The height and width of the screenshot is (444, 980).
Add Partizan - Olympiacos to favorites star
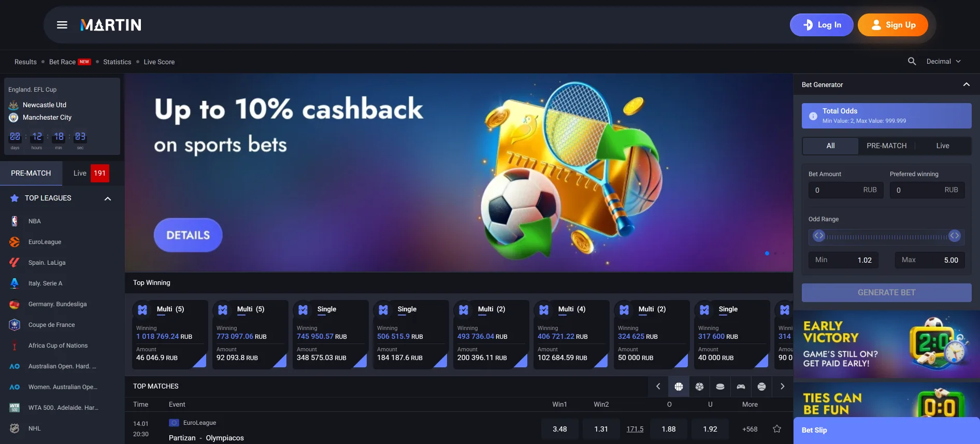coord(777,429)
